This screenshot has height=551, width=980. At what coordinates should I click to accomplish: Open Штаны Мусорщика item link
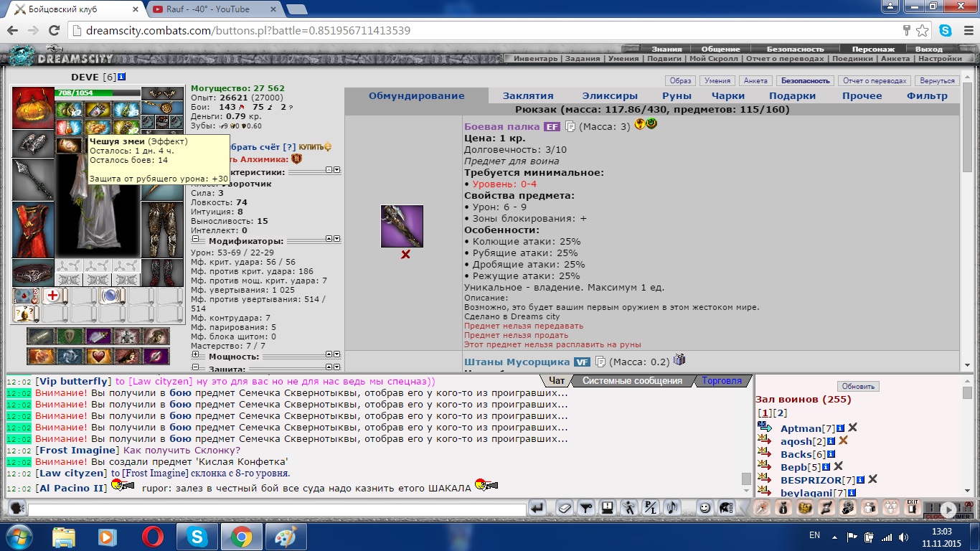(x=517, y=362)
